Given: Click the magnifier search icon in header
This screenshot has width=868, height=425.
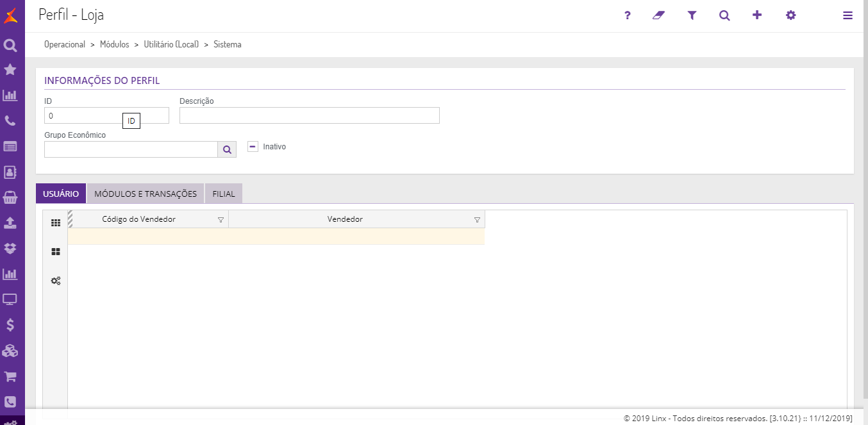Looking at the screenshot, I should click(x=724, y=15).
